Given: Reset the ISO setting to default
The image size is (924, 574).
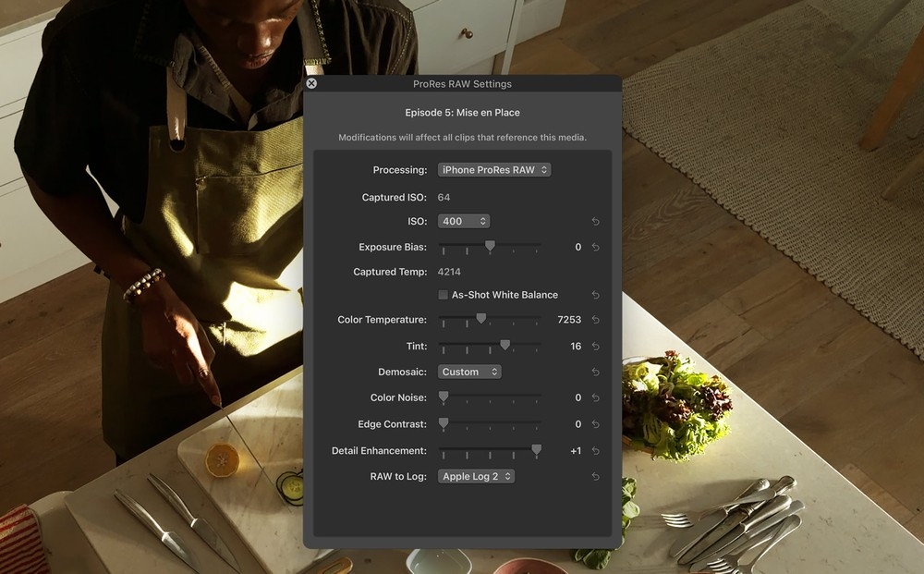Looking at the screenshot, I should pos(595,222).
